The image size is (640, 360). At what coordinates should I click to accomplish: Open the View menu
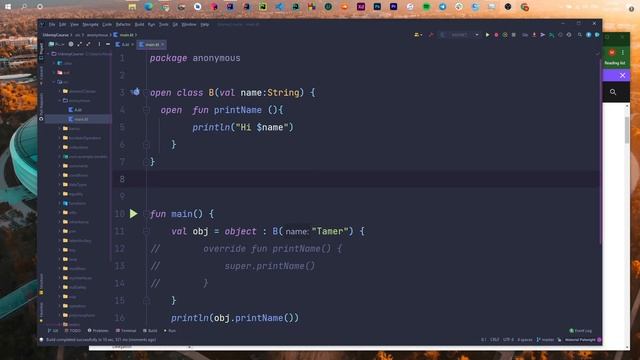(x=74, y=24)
